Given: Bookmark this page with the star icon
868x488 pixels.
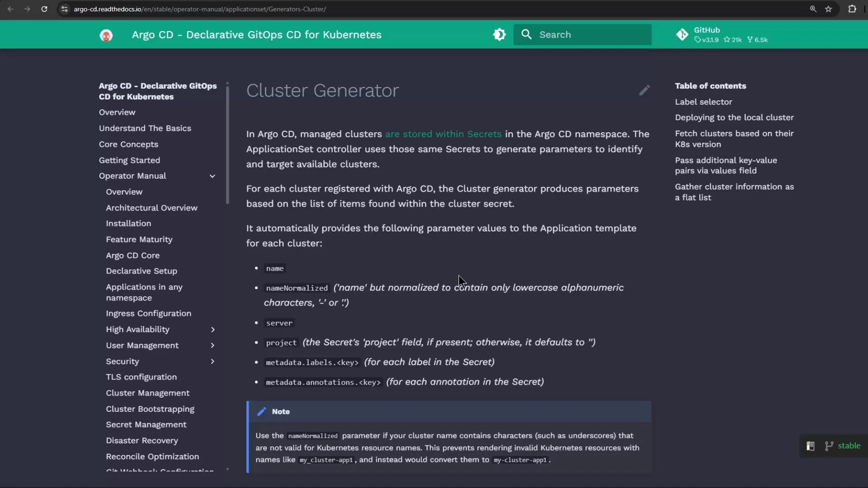Looking at the screenshot, I should (x=828, y=9).
